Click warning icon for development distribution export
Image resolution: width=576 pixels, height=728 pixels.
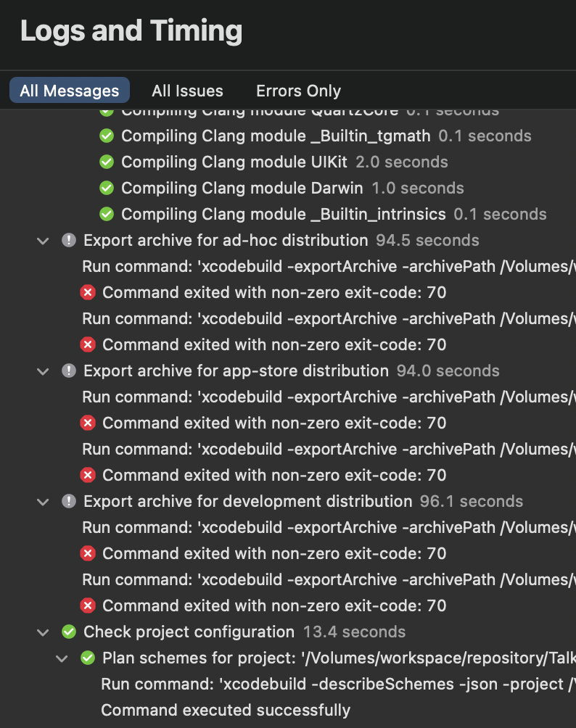tap(69, 502)
